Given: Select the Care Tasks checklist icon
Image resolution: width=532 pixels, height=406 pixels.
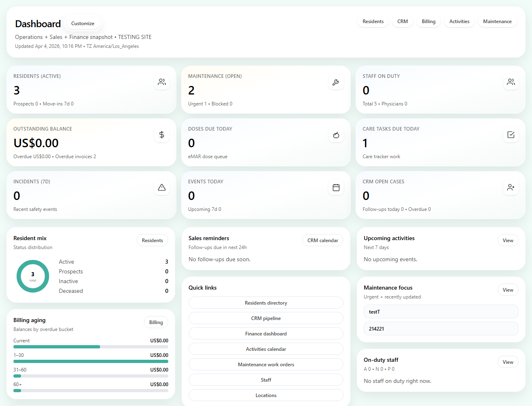Looking at the screenshot, I should click(511, 135).
